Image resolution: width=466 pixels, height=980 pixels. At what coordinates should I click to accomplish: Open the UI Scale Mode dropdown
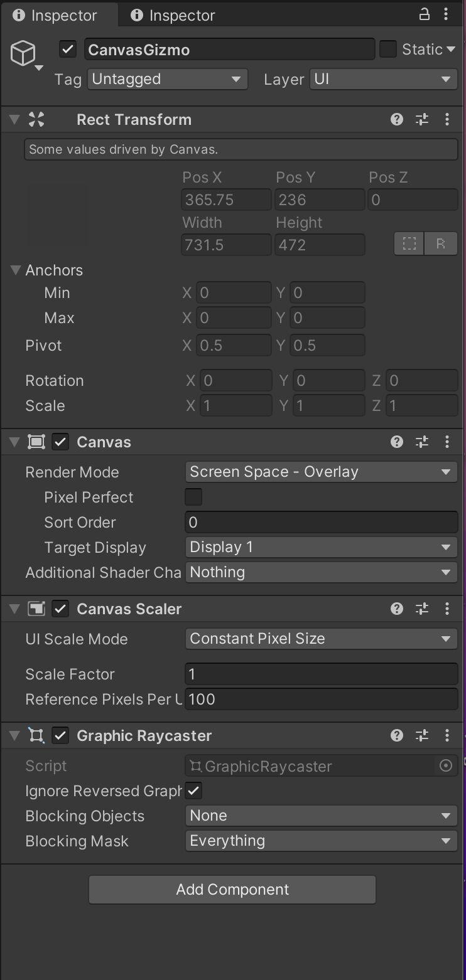[321, 639]
